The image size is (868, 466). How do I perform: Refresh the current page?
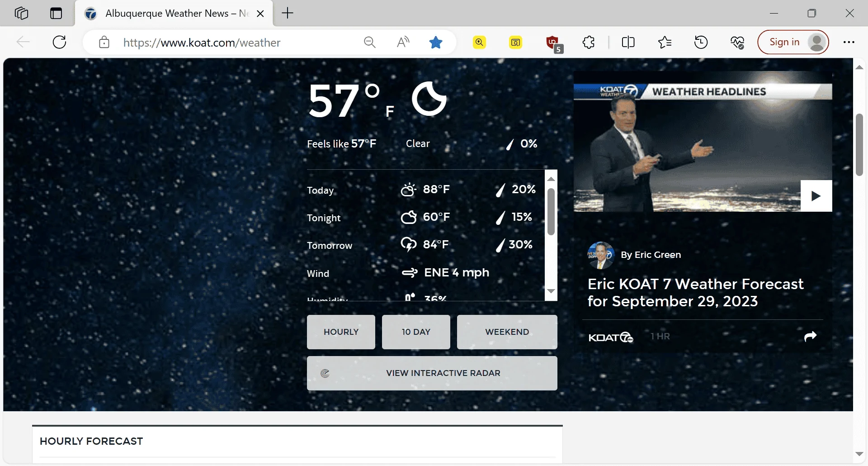60,42
